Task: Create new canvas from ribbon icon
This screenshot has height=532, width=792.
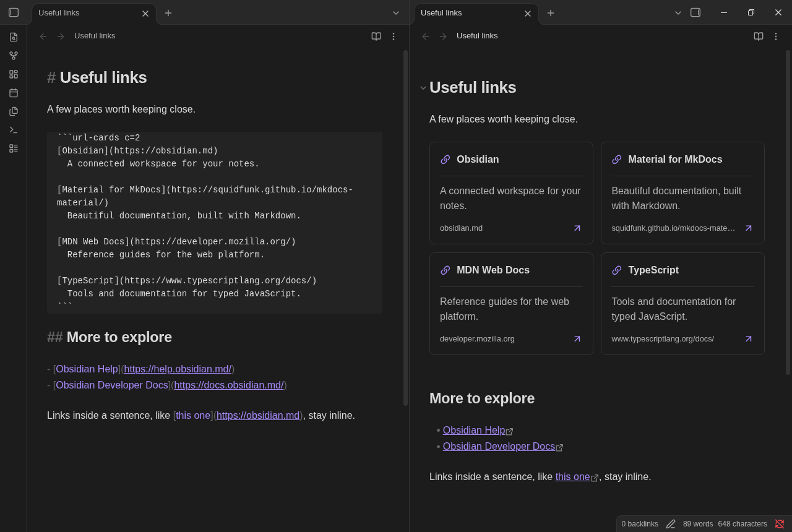Action: pyautogui.click(x=14, y=74)
